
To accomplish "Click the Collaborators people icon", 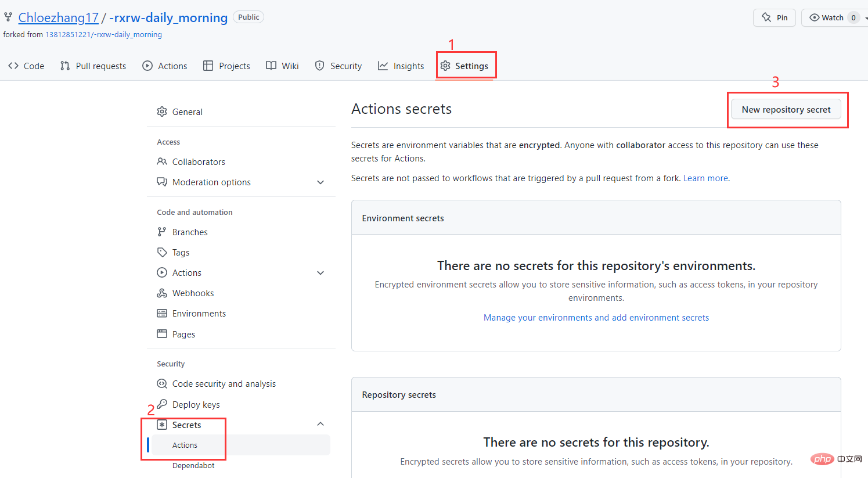I will click(x=162, y=161).
